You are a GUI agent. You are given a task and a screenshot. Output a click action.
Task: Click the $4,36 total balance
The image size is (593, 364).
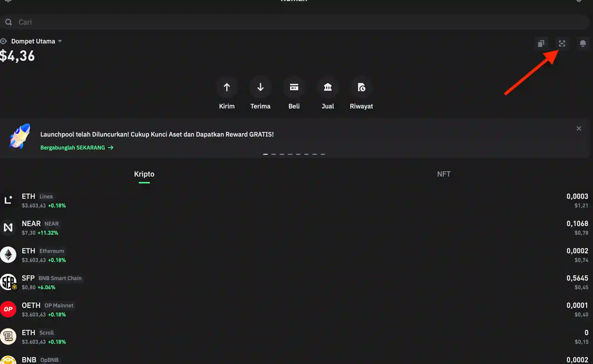[17, 56]
